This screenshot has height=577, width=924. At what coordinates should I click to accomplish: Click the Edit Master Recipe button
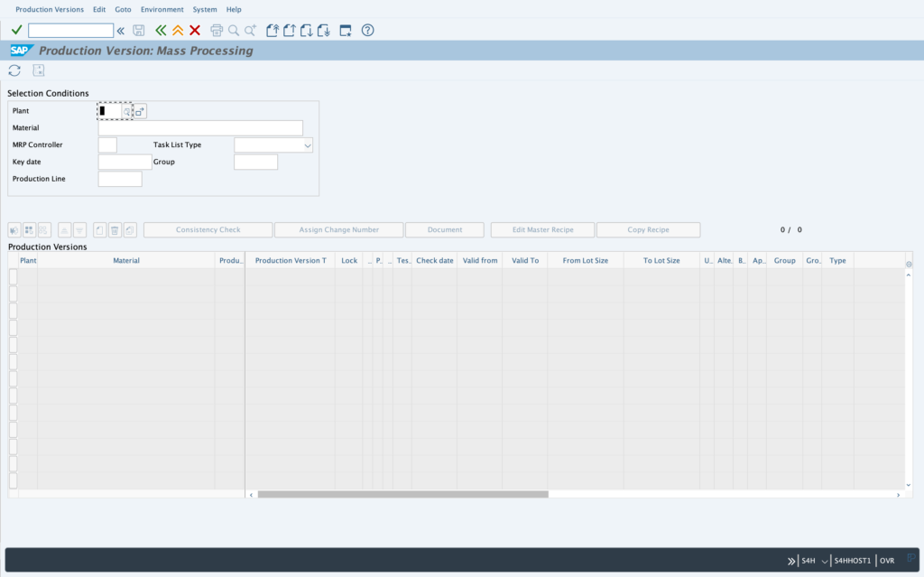point(542,230)
